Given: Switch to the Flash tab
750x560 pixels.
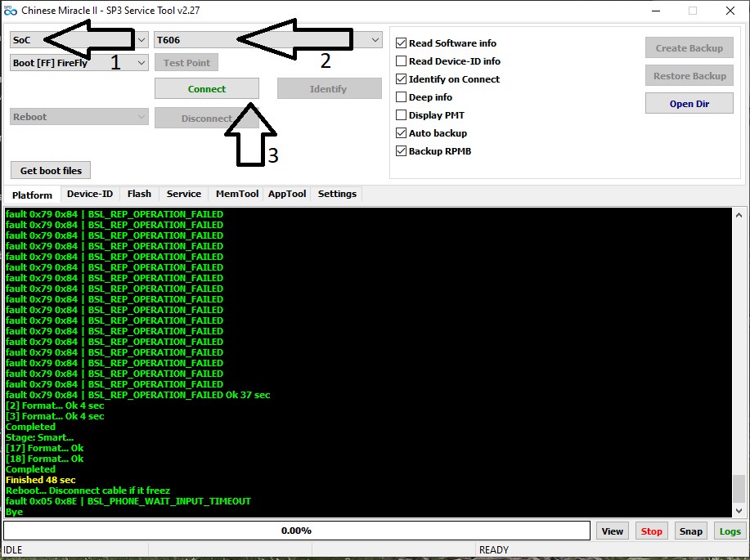Looking at the screenshot, I should (139, 194).
